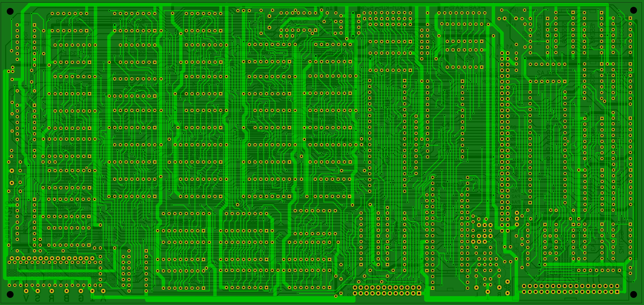This screenshot has height=305, width=644.
Task: Click the A1 B1 silkscreen label
Action: point(505,47)
